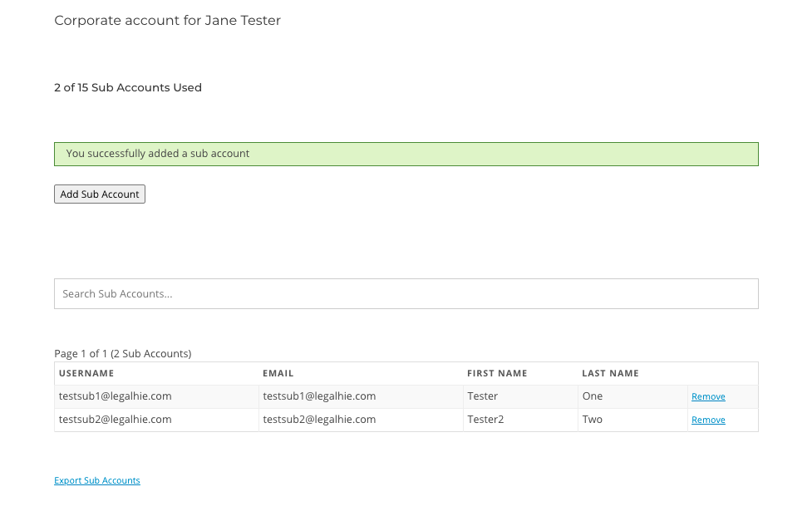
Task: Open the Export Sub Accounts link
Action: tap(97, 480)
